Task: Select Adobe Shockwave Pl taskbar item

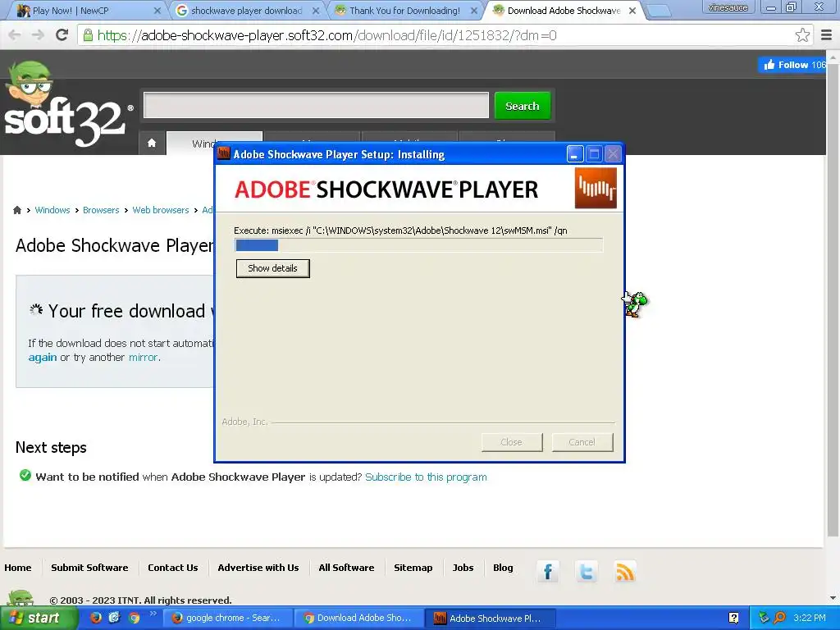Action: pyautogui.click(x=491, y=618)
